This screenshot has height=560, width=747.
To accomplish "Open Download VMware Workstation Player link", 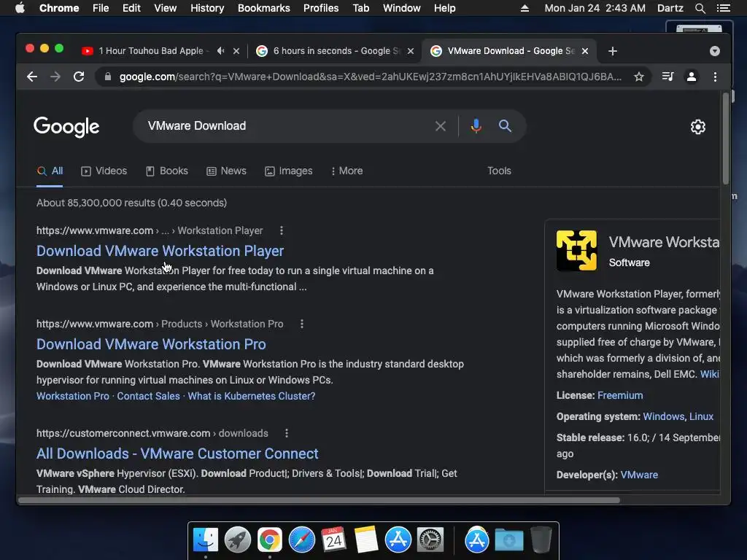I will pyautogui.click(x=160, y=251).
